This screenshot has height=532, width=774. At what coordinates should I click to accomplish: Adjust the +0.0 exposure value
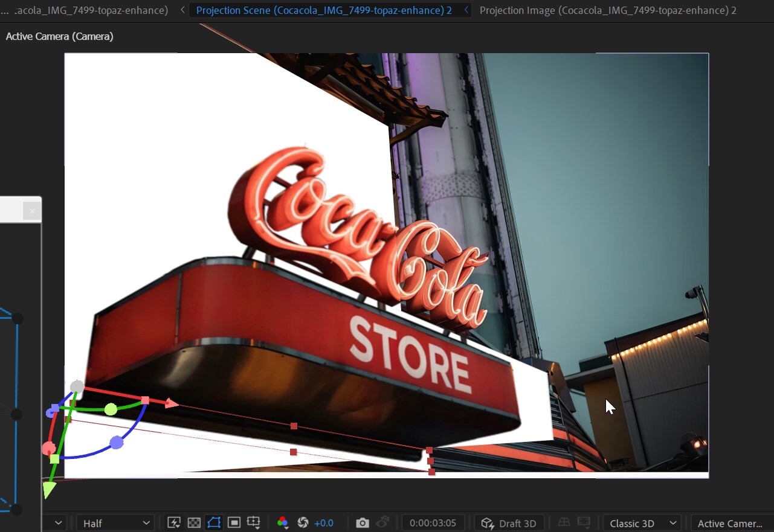(x=324, y=523)
